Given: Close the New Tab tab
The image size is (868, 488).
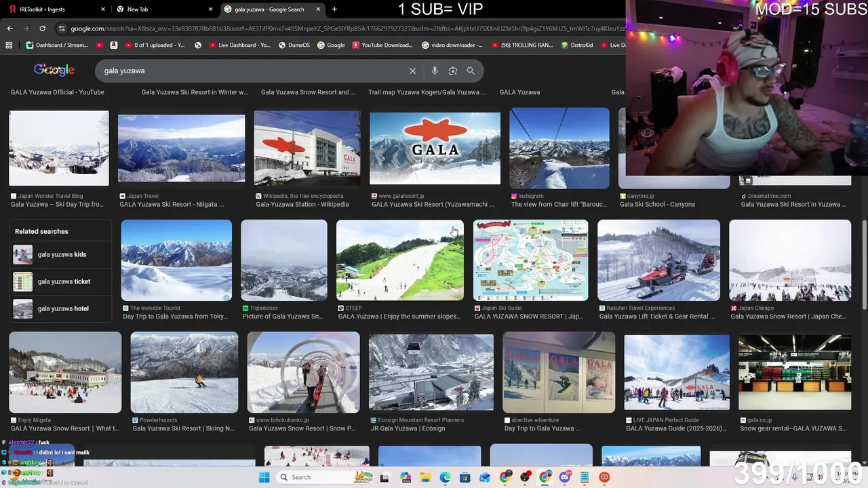Looking at the screenshot, I should pyautogui.click(x=210, y=9).
